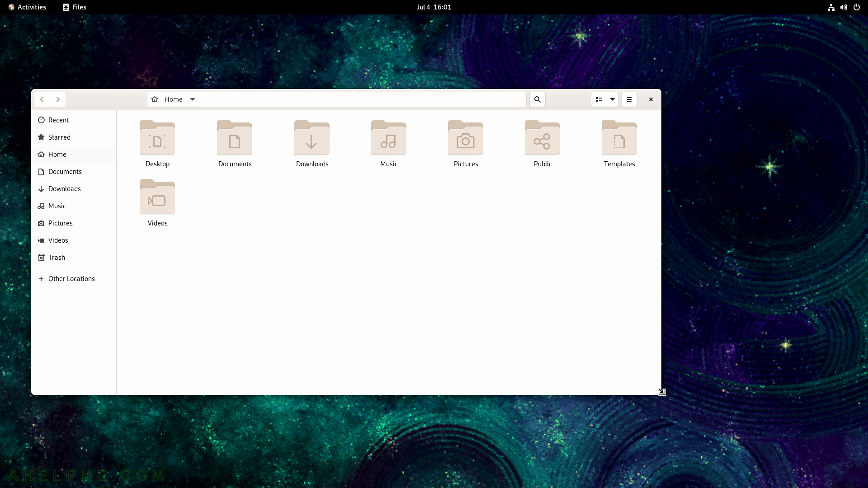Image resolution: width=868 pixels, height=488 pixels.
Task: Open Recent in the sidebar
Action: pyautogui.click(x=74, y=120)
